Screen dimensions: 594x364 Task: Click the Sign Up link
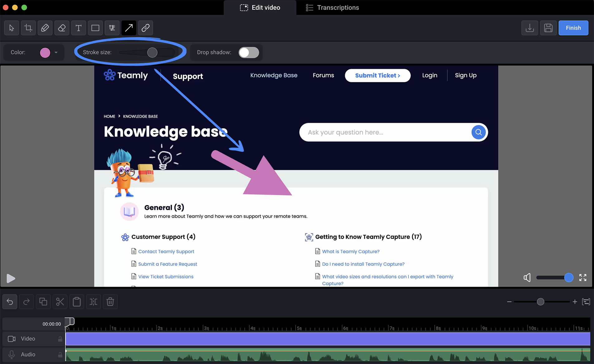pyautogui.click(x=466, y=75)
